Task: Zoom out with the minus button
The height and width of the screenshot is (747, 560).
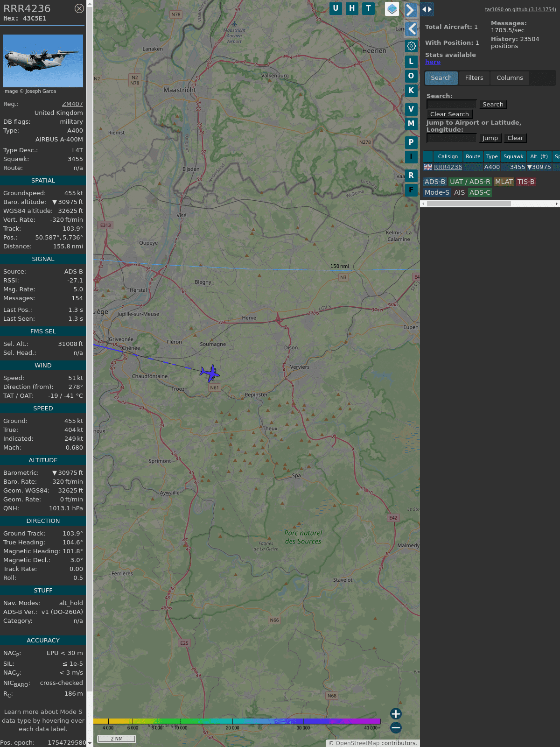Action: tap(396, 727)
